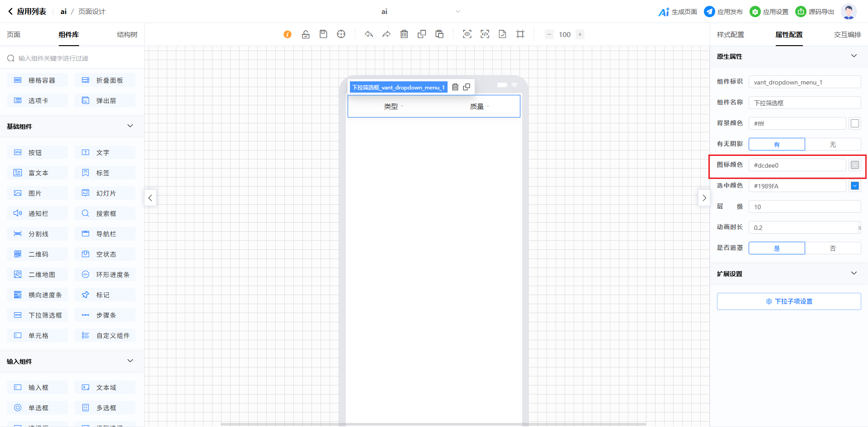Screen dimensions: 868x427
Task: Collapse the 原生属性 section
Action: coord(854,56)
